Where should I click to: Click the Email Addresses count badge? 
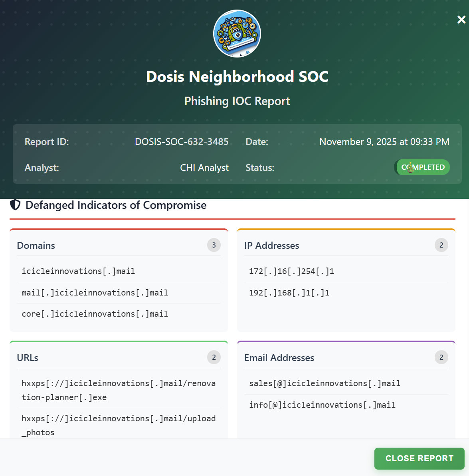[x=441, y=357]
